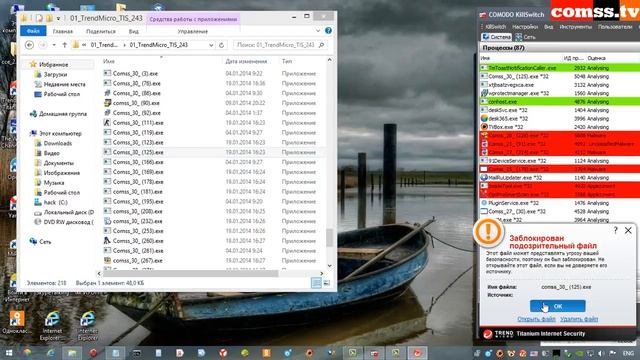This screenshot has width=640, height=360.
Task: Click OK in Trend Micro alert
Action: [558, 306]
